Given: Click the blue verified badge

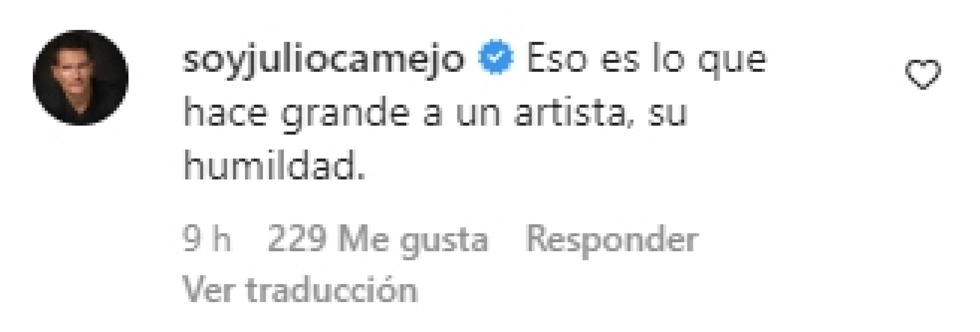Looking at the screenshot, I should 496,57.
